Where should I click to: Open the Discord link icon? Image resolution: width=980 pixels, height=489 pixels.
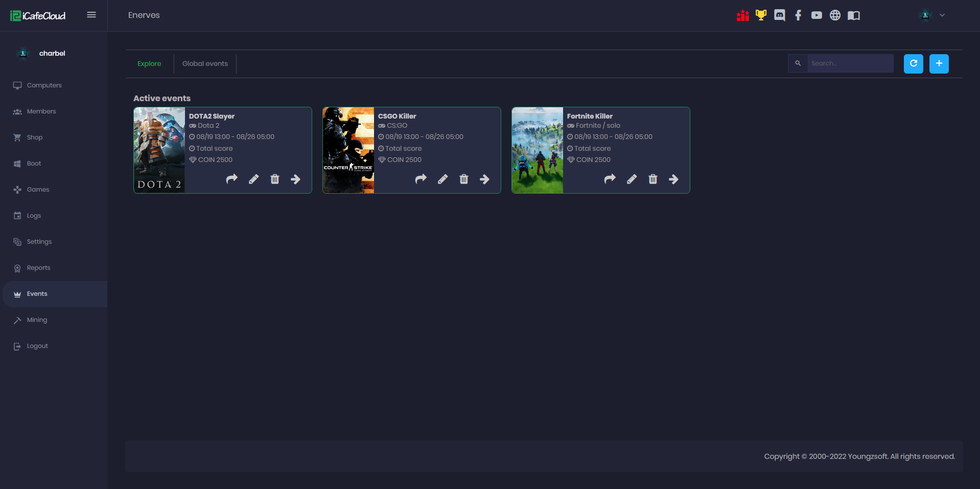coord(779,15)
